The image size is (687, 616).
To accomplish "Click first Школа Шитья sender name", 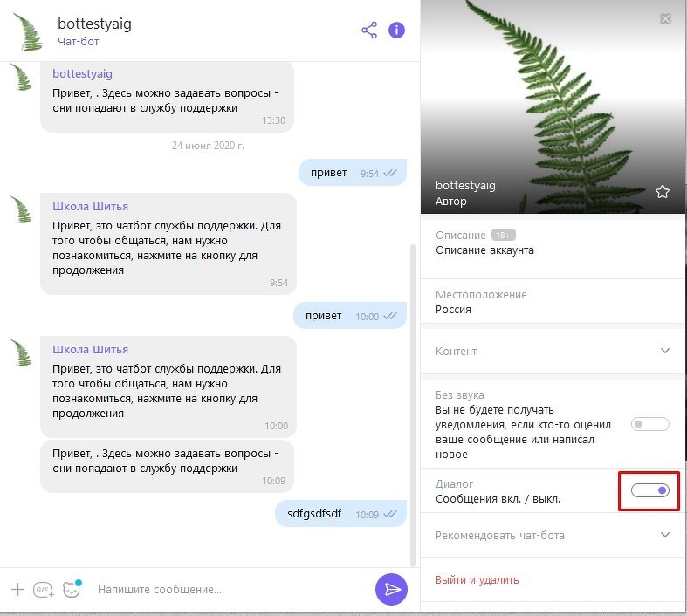I will (x=90, y=206).
